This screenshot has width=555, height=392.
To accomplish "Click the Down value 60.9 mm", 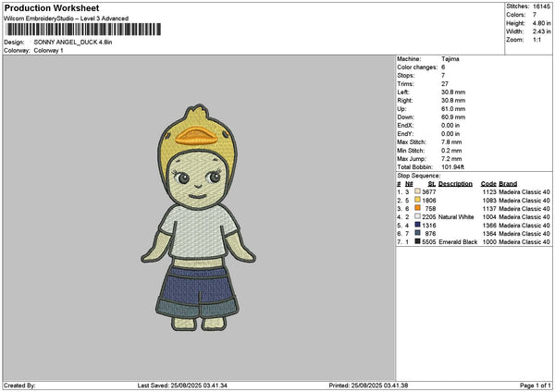I will point(453,117).
